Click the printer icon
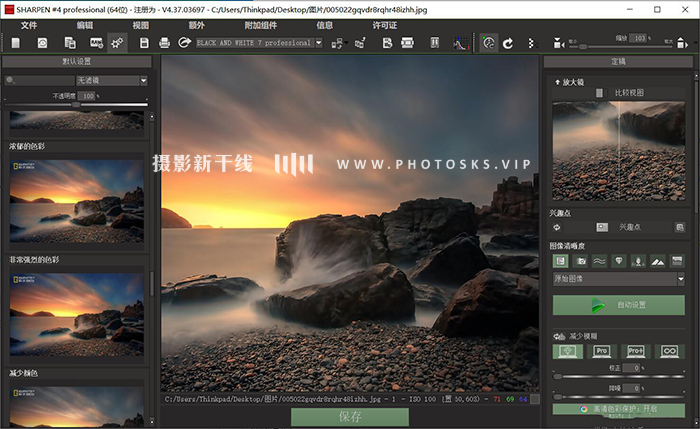This screenshot has width=700, height=429. (x=164, y=43)
